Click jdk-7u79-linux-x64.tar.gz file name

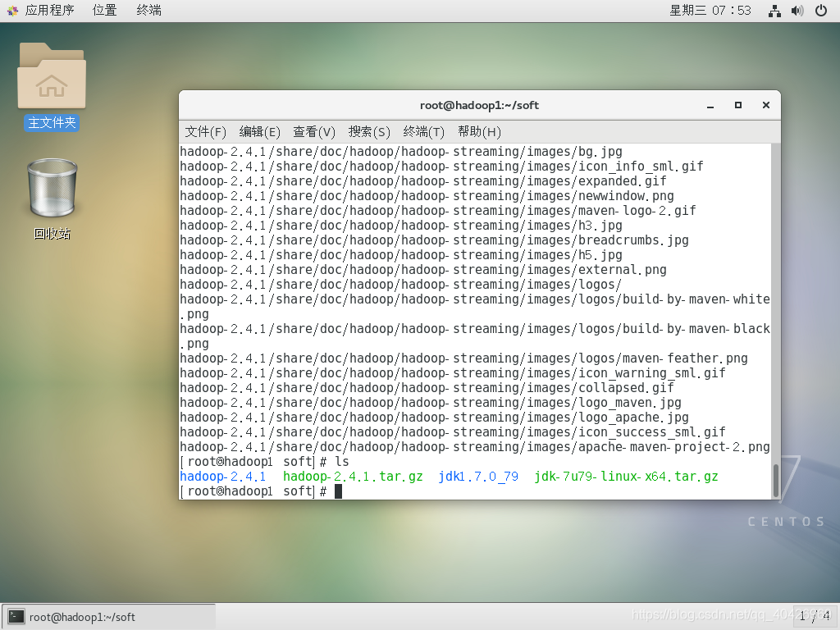626,477
